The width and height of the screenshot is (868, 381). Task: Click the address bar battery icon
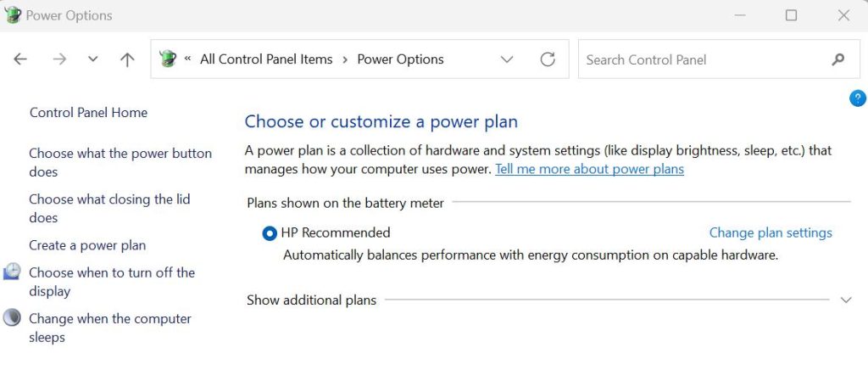(168, 59)
